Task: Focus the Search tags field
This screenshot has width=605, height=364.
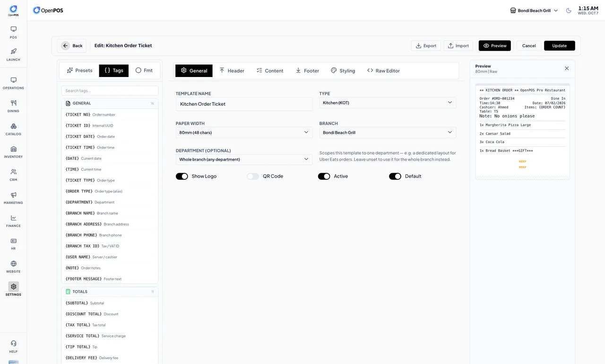Action: (110, 91)
